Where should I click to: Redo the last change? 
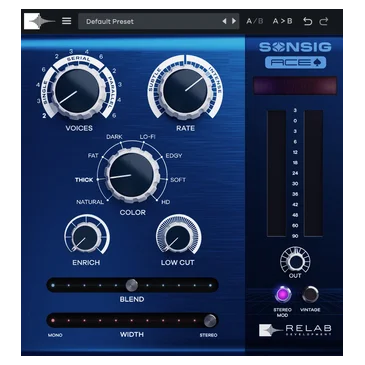point(324,21)
